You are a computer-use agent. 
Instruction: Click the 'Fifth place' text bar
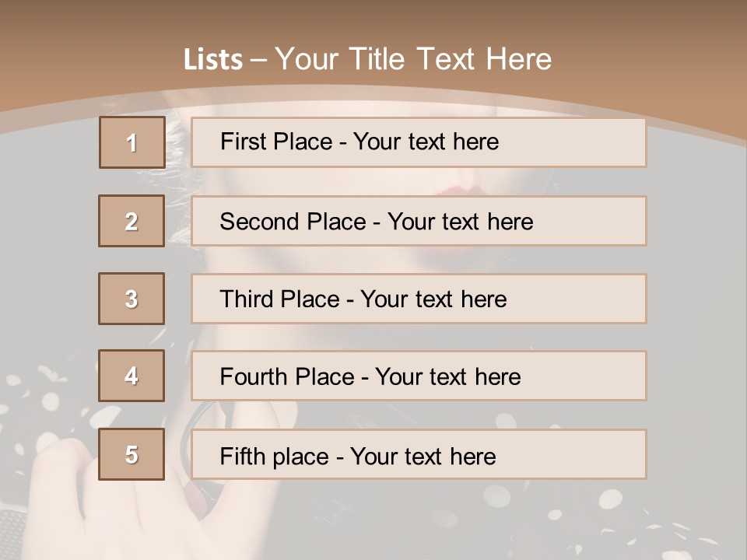click(x=419, y=454)
